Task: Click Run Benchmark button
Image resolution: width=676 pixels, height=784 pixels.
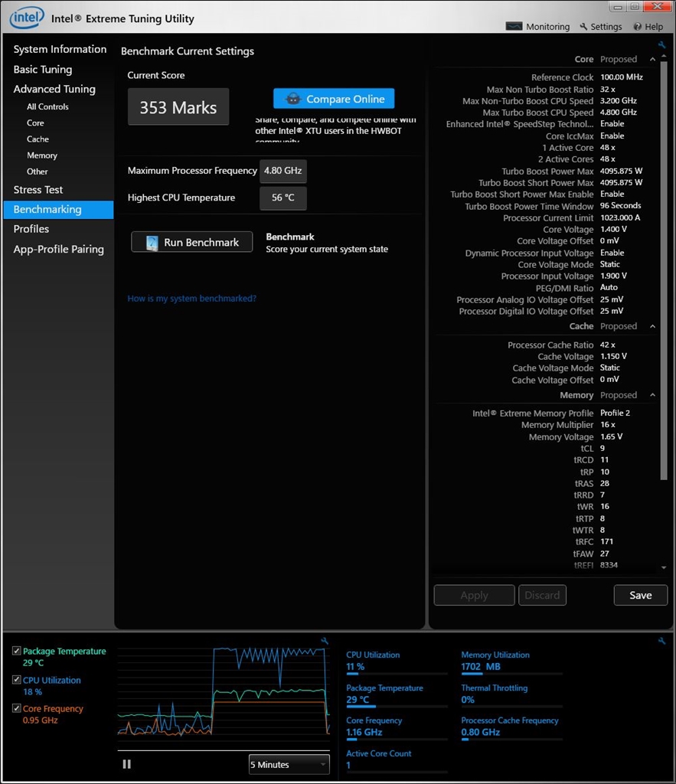Action: pos(191,242)
